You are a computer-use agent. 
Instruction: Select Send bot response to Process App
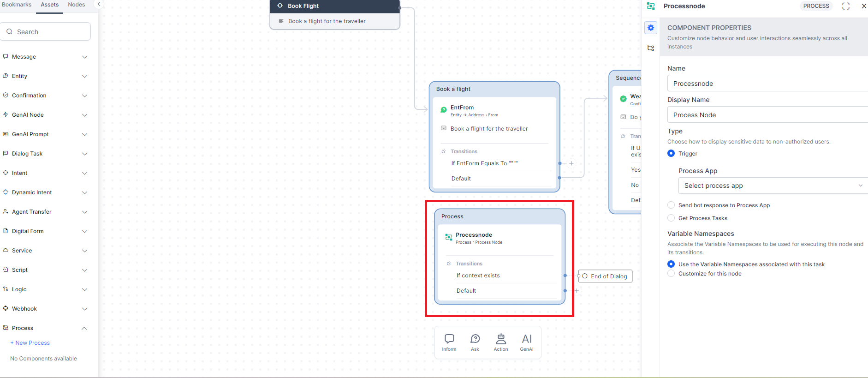(671, 205)
